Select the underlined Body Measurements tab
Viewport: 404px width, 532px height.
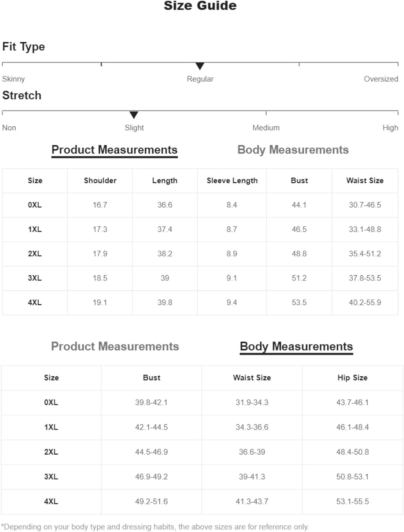296,347
